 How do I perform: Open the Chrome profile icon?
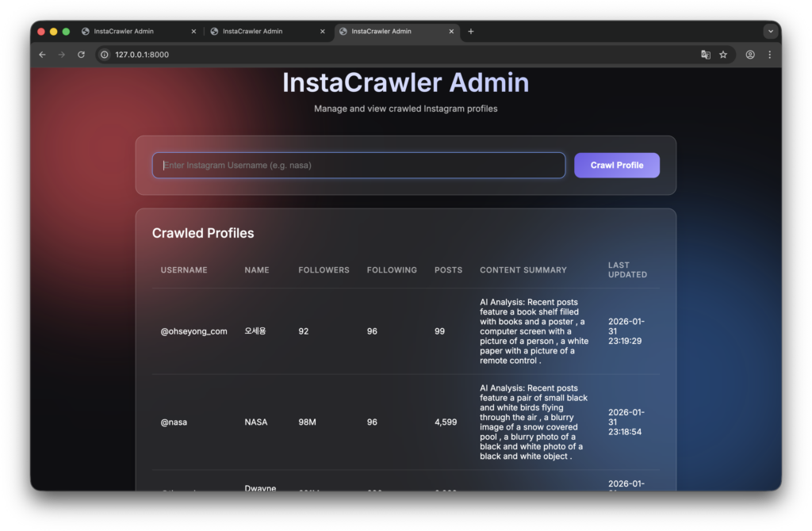point(750,55)
